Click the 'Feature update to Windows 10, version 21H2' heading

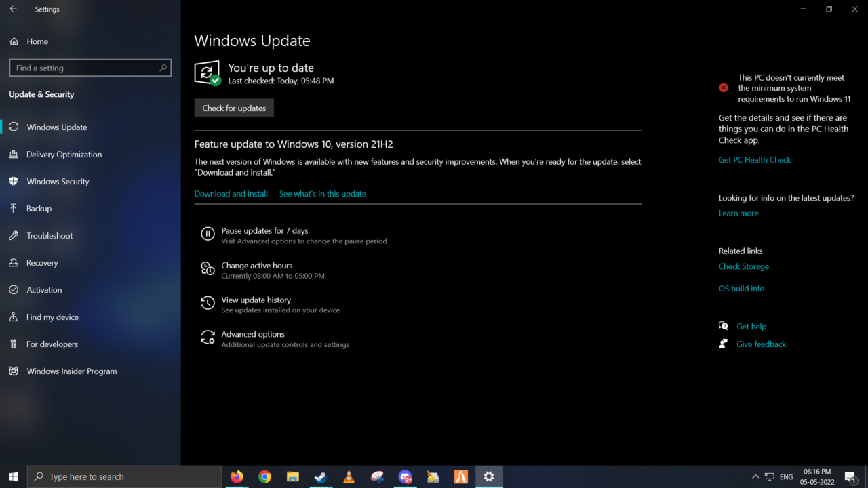[x=294, y=144]
